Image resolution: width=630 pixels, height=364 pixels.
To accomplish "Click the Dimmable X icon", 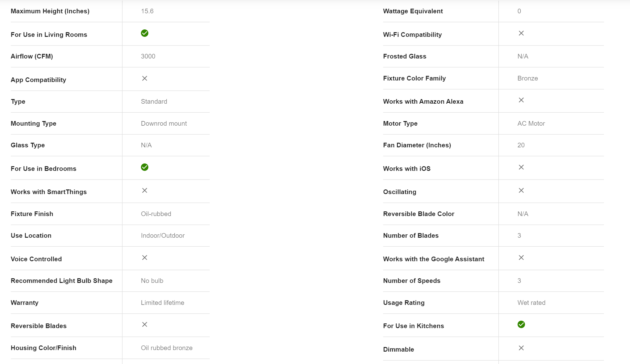I will pos(521,348).
